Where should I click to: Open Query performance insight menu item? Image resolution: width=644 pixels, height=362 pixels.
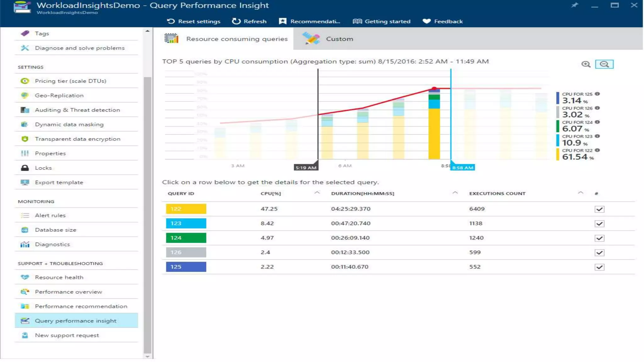point(76,321)
